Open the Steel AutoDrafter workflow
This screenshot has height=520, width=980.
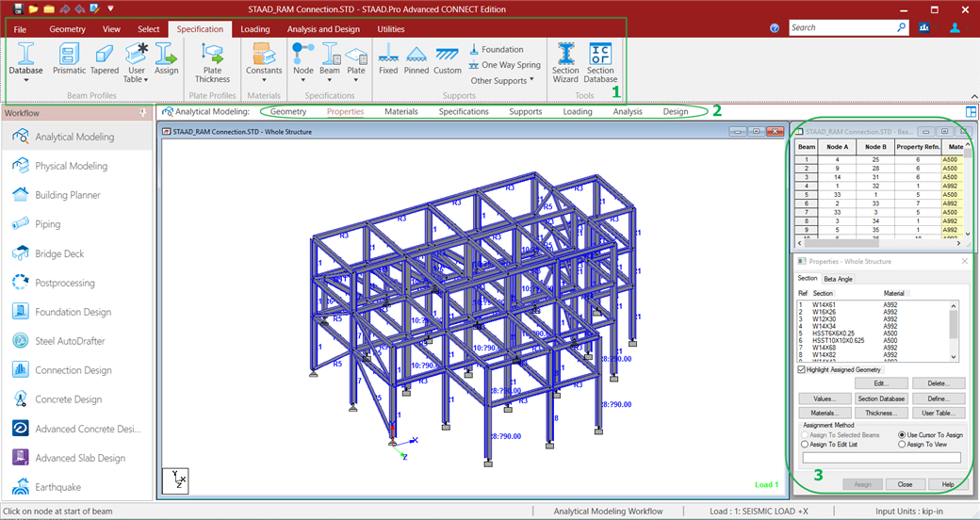pyautogui.click(x=70, y=341)
